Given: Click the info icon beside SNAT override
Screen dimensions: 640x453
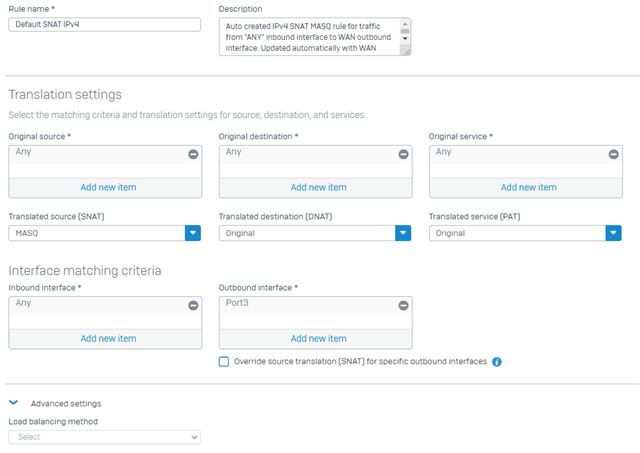Looking at the screenshot, I should [x=497, y=362].
